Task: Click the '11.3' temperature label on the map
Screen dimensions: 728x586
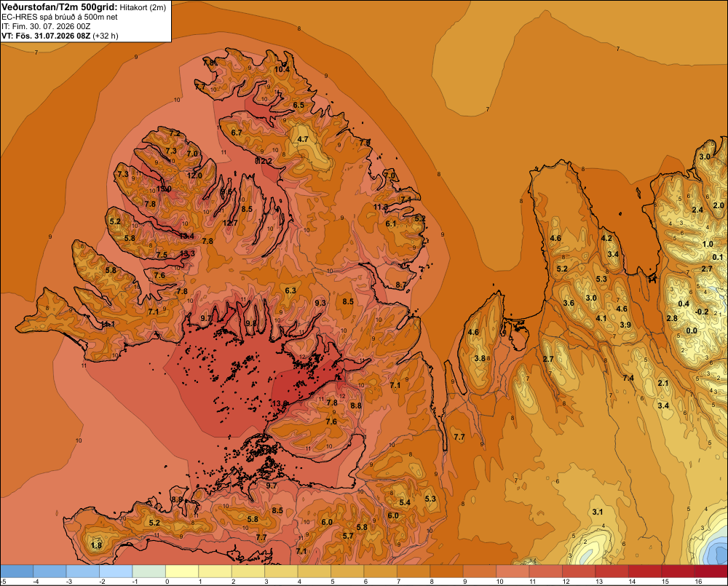Action: click(x=381, y=207)
